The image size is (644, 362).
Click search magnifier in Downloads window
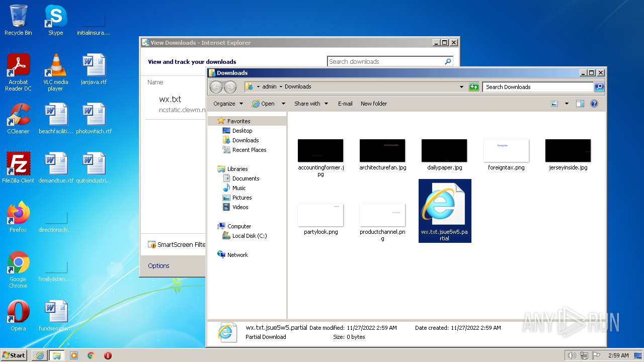click(599, 87)
